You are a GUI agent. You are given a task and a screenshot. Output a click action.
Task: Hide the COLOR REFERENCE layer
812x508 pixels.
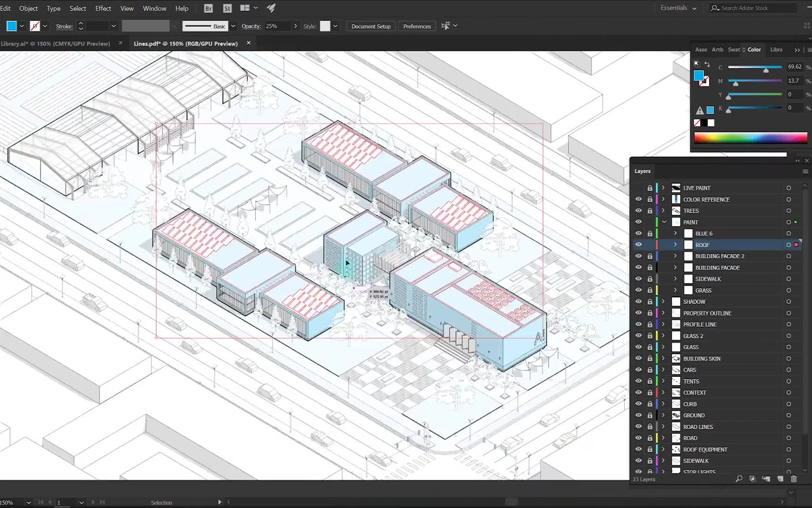[x=639, y=199]
